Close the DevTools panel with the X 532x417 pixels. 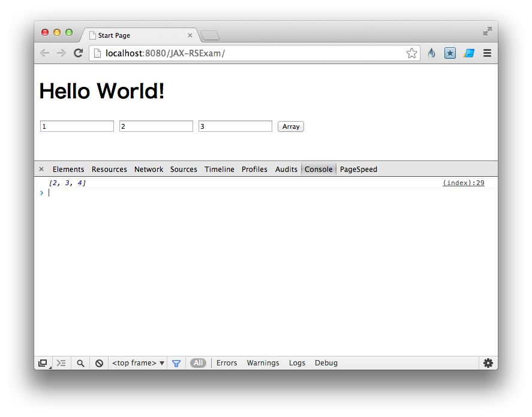click(41, 170)
